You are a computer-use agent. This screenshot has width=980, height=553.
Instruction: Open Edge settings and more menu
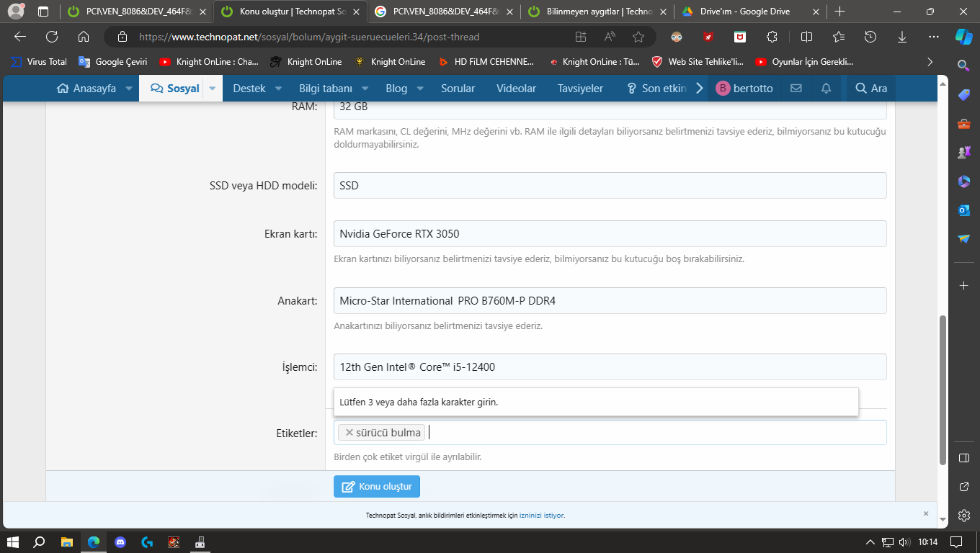(x=934, y=37)
